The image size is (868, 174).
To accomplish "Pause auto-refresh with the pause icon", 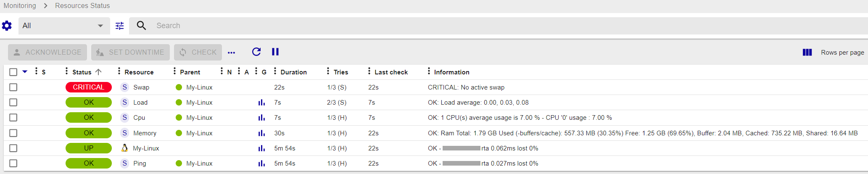I will (x=275, y=52).
